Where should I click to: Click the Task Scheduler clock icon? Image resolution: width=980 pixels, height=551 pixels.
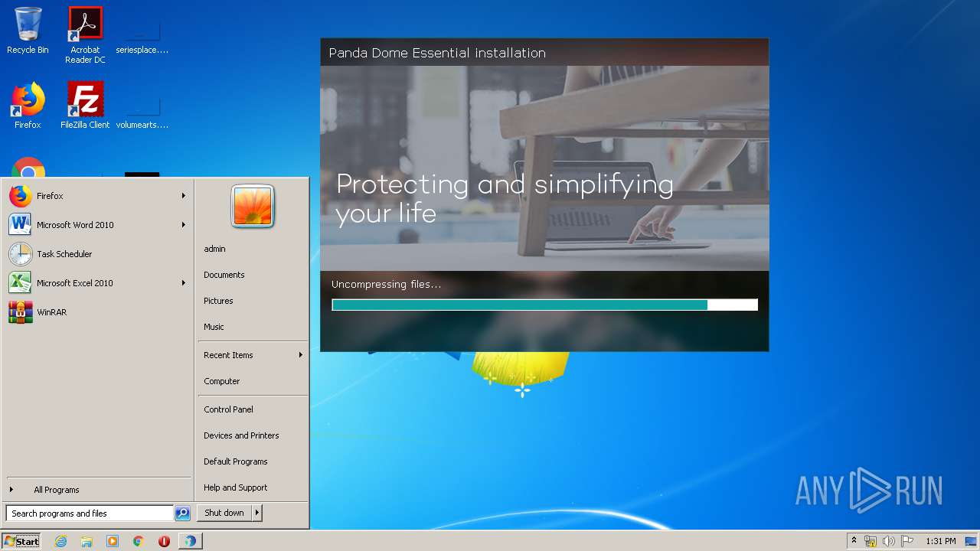[21, 254]
